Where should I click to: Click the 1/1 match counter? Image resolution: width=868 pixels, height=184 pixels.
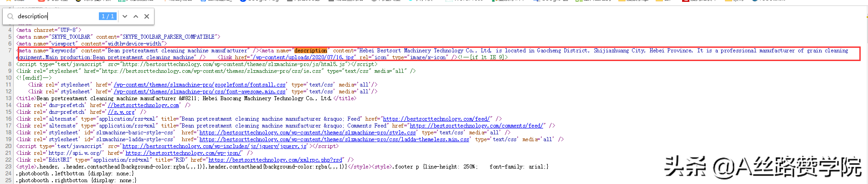[x=108, y=16]
